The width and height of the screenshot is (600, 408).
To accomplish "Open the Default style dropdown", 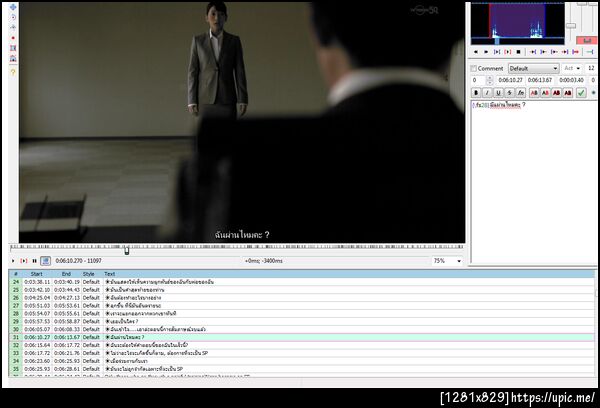I will tap(533, 69).
